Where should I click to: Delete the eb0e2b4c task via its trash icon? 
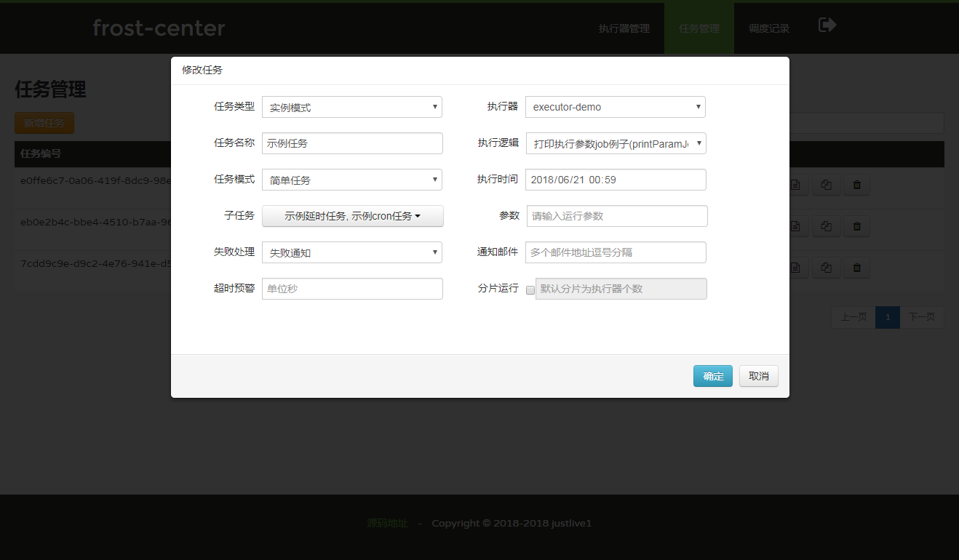click(x=856, y=227)
